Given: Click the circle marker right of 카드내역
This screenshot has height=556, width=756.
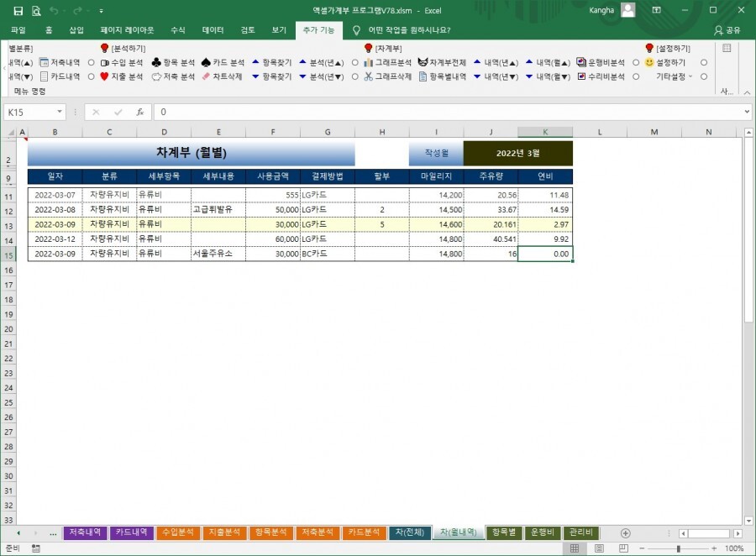Looking at the screenshot, I should (x=91, y=76).
